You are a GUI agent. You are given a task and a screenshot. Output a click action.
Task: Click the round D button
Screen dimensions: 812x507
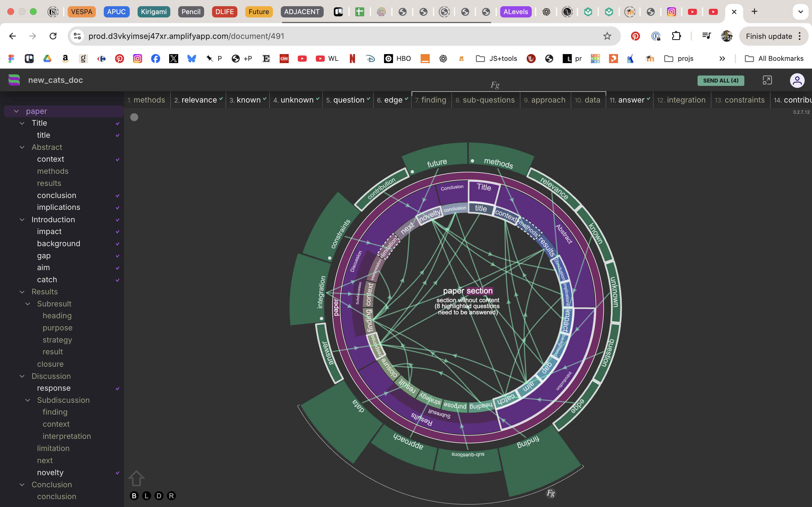pos(159,496)
